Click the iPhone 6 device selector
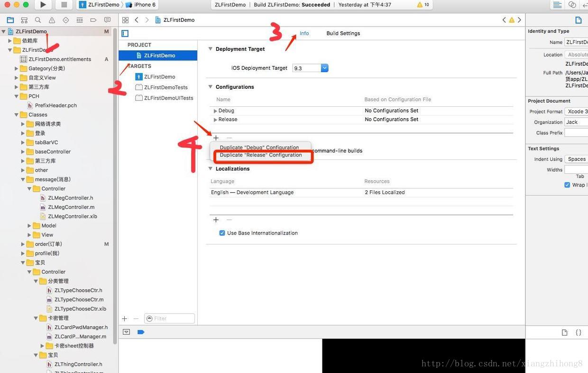The image size is (588, 373). (x=141, y=5)
